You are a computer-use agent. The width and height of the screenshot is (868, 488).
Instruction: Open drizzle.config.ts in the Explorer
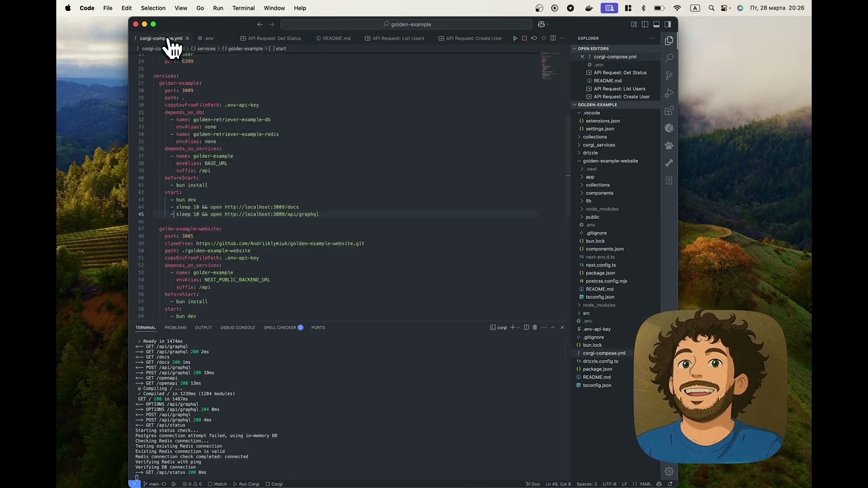(x=600, y=361)
